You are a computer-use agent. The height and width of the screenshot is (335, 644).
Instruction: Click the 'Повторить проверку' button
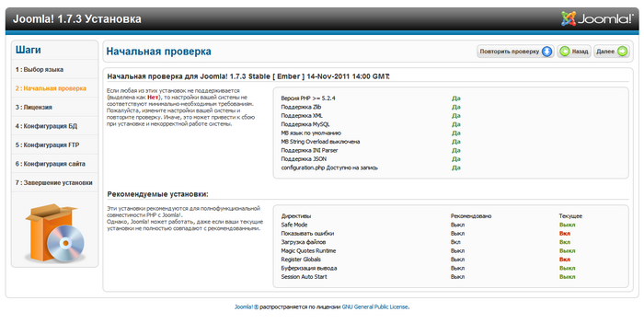(x=515, y=52)
